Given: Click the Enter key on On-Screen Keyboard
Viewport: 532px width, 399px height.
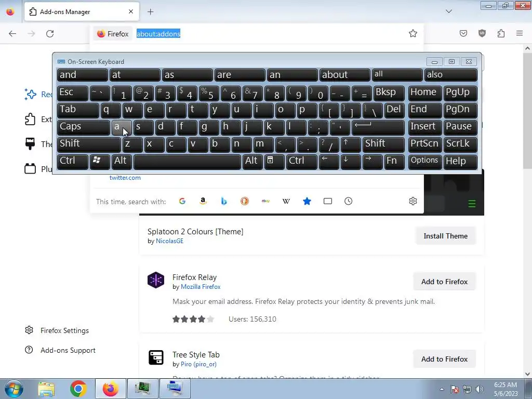Looking at the screenshot, I should [378, 127].
